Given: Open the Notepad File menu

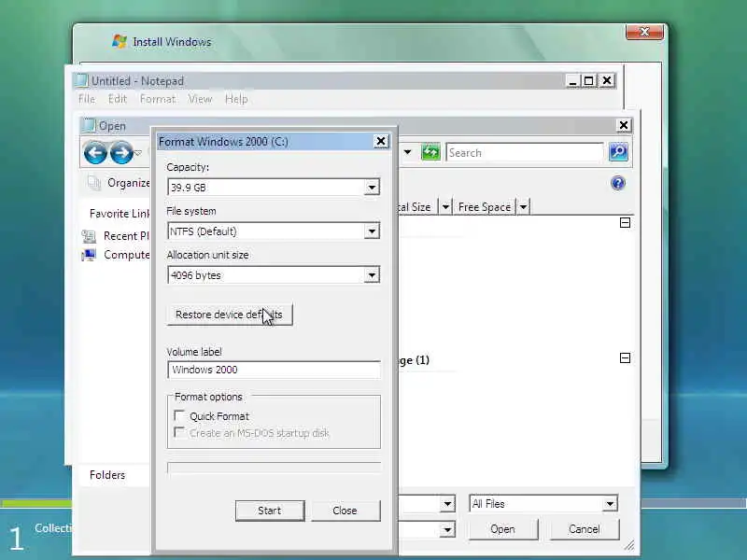Looking at the screenshot, I should (87, 99).
